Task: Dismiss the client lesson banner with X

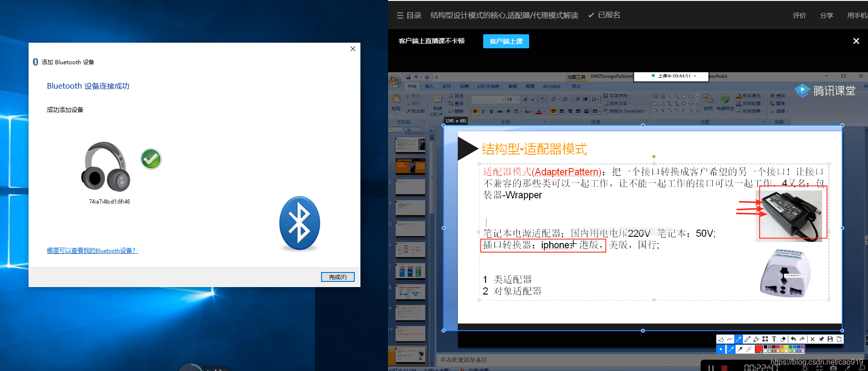Action: tap(856, 41)
